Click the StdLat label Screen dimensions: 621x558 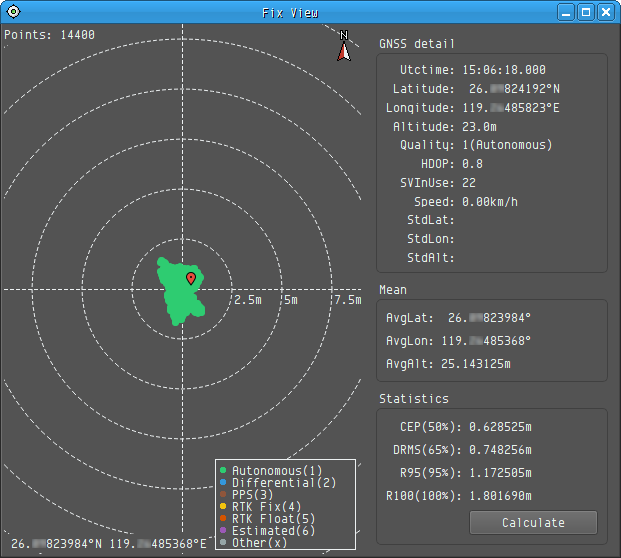[x=431, y=220]
